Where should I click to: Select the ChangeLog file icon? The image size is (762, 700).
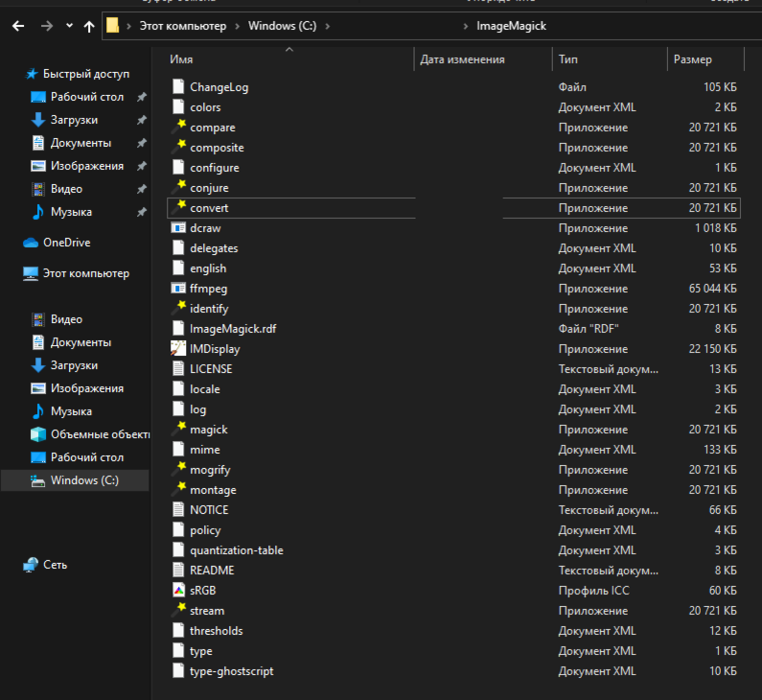coord(178,86)
